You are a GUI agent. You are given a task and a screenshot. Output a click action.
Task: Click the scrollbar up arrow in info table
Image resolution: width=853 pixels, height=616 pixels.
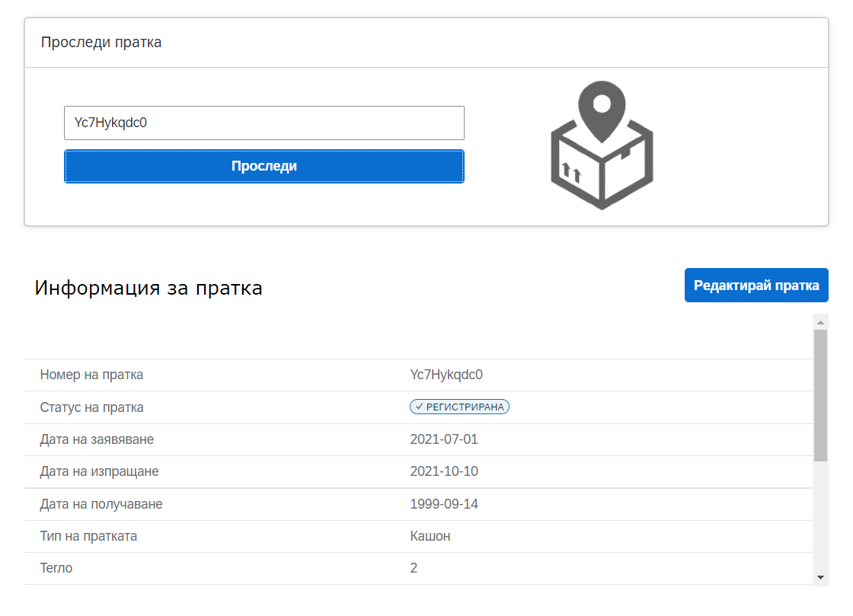pos(820,322)
